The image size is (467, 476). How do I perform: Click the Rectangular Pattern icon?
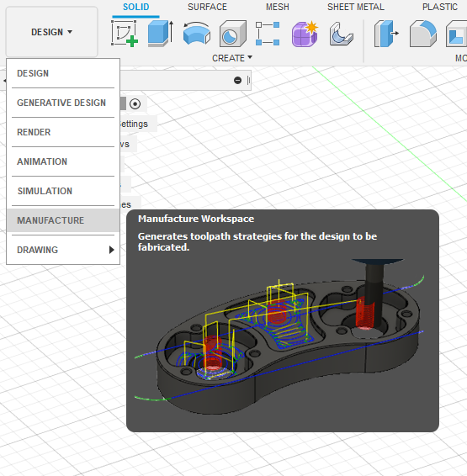tap(268, 34)
